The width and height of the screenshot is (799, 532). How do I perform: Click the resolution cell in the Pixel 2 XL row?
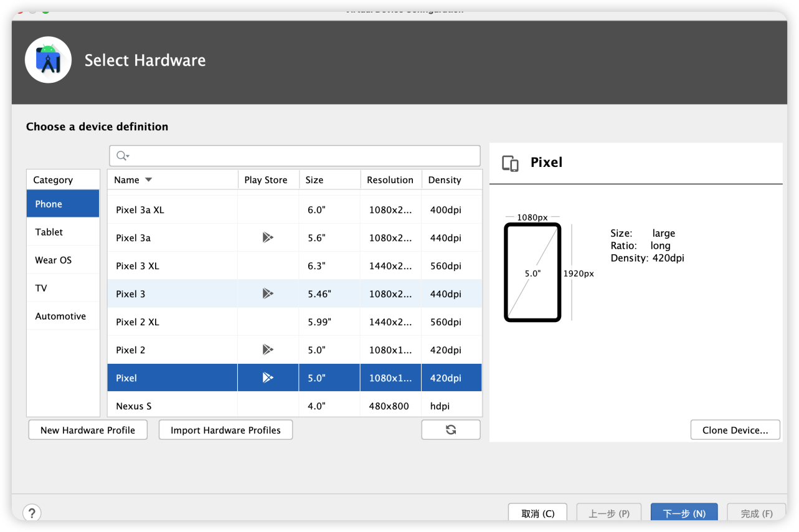click(390, 322)
